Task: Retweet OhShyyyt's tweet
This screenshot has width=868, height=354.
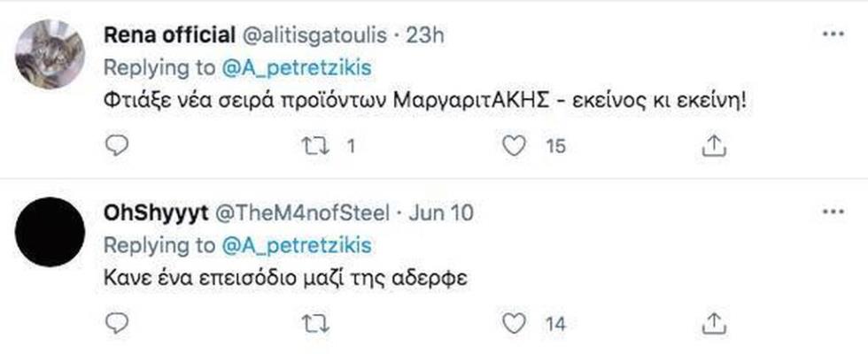Action: pos(315,323)
